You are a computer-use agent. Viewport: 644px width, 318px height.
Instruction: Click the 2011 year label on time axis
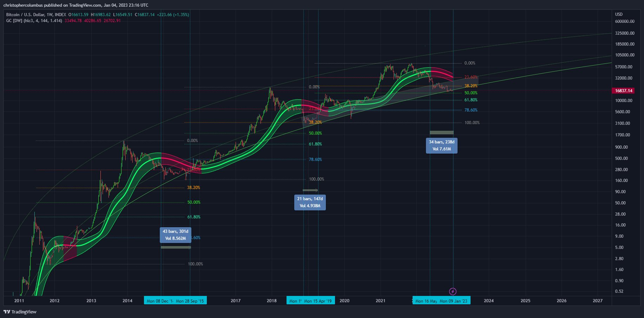tap(19, 301)
